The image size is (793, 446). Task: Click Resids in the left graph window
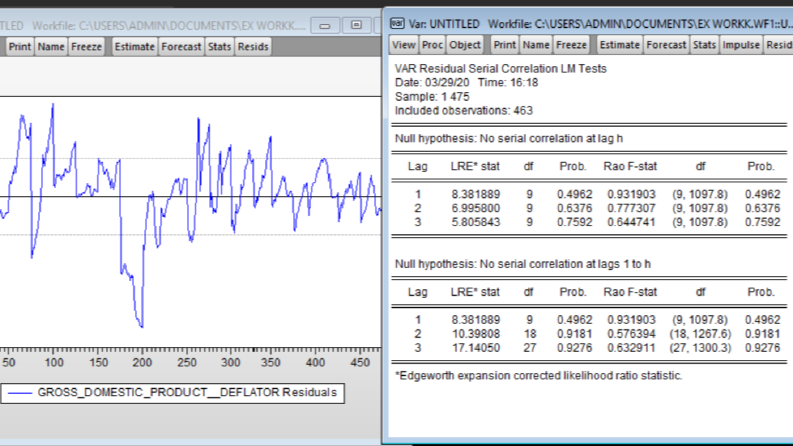coord(253,47)
